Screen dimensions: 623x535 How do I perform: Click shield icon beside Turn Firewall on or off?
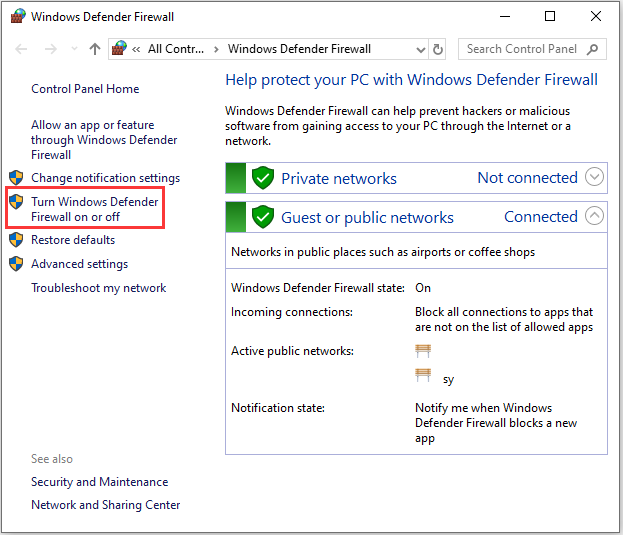[16, 202]
